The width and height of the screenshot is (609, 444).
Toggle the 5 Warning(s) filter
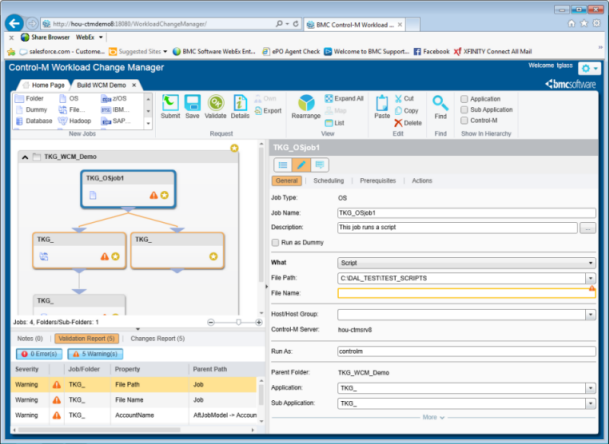(x=95, y=354)
